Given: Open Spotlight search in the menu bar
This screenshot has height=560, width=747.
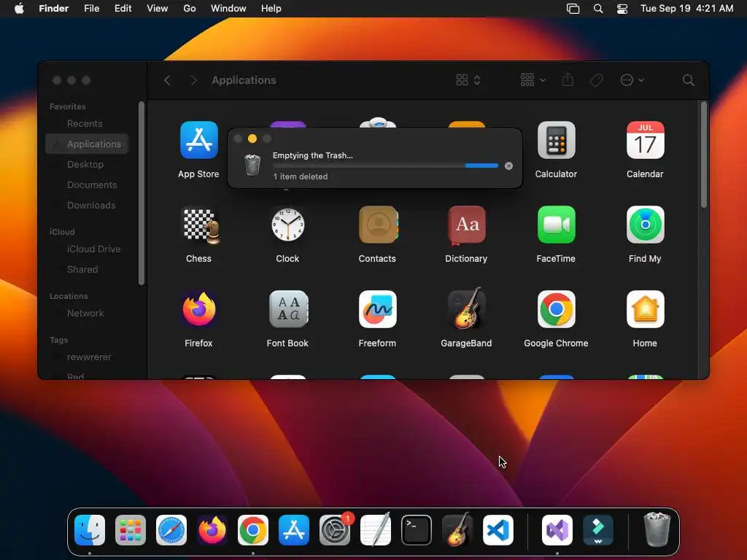Looking at the screenshot, I should (598, 9).
